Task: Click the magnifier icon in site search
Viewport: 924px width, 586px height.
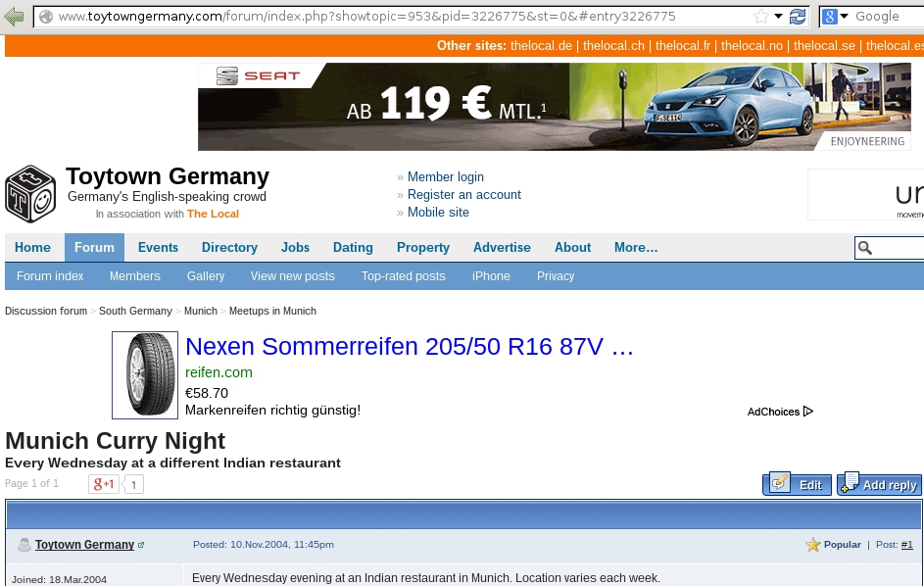Action: [865, 248]
